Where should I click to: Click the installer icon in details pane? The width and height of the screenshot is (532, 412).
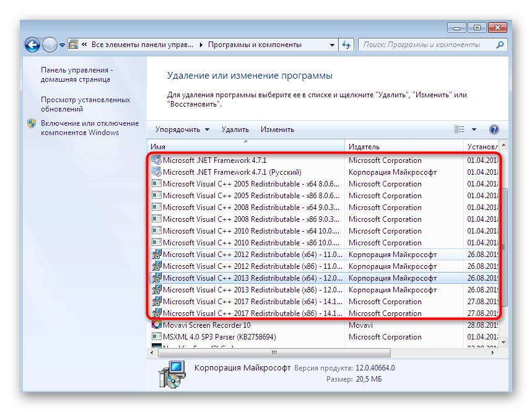[x=172, y=374]
